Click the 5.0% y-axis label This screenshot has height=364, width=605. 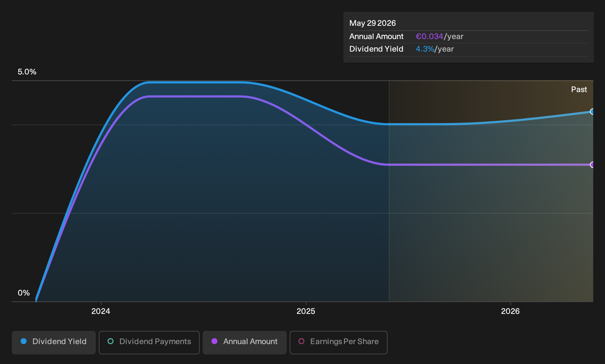tap(27, 72)
